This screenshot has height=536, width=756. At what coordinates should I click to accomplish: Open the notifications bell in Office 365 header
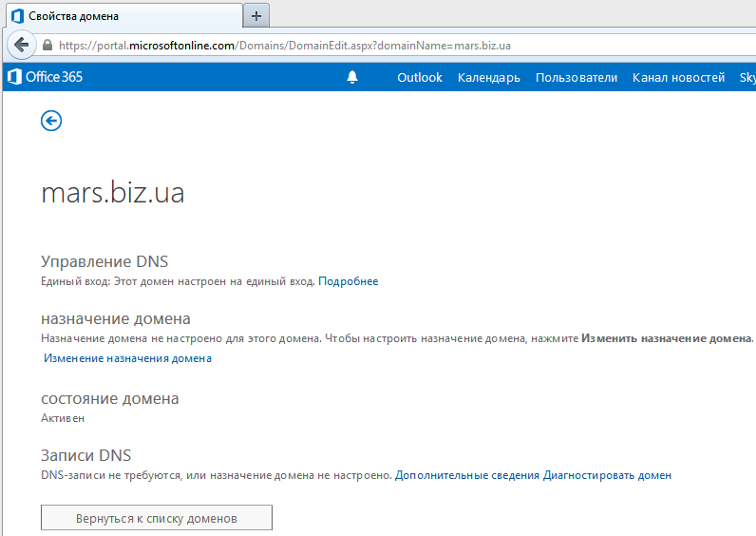pos(353,78)
